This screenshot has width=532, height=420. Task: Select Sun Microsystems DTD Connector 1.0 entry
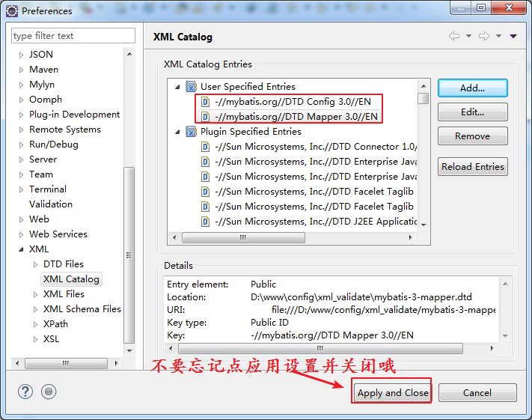(x=316, y=147)
